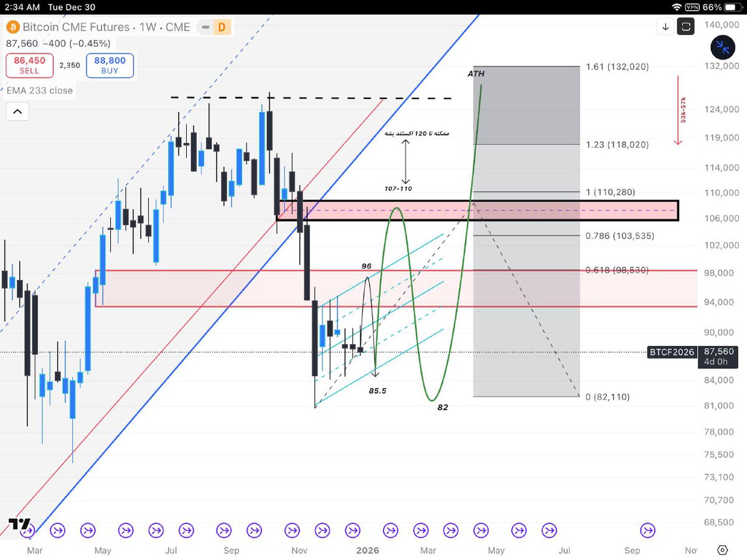
Task: Select the ATH text annotation
Action: click(476, 74)
